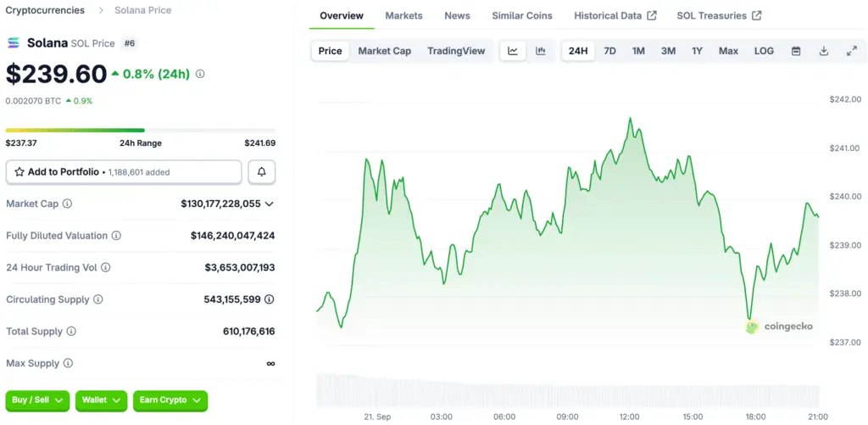Click the price line peak near 12:00
Screen dimensions: 868x425
[630, 118]
